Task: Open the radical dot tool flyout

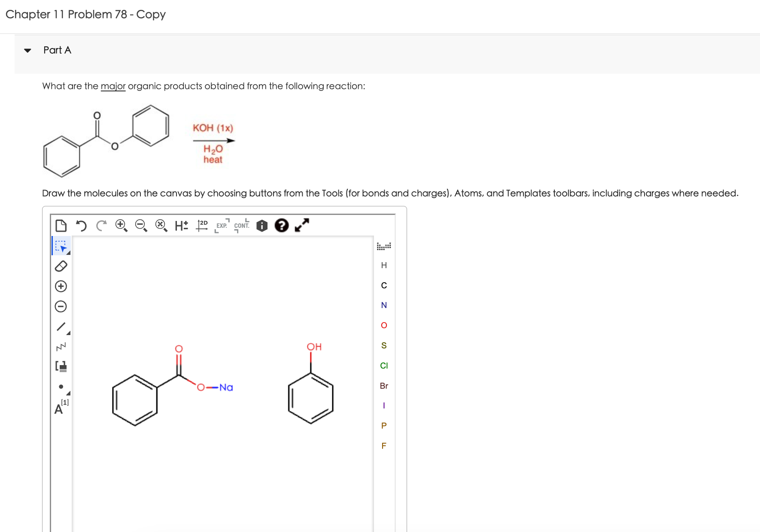Action: tap(68, 393)
